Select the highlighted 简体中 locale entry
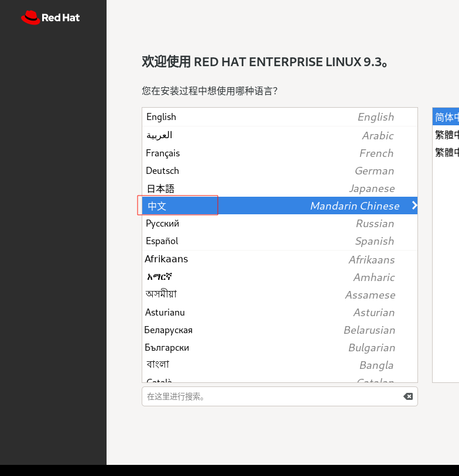This screenshot has height=476, width=459. pos(446,117)
